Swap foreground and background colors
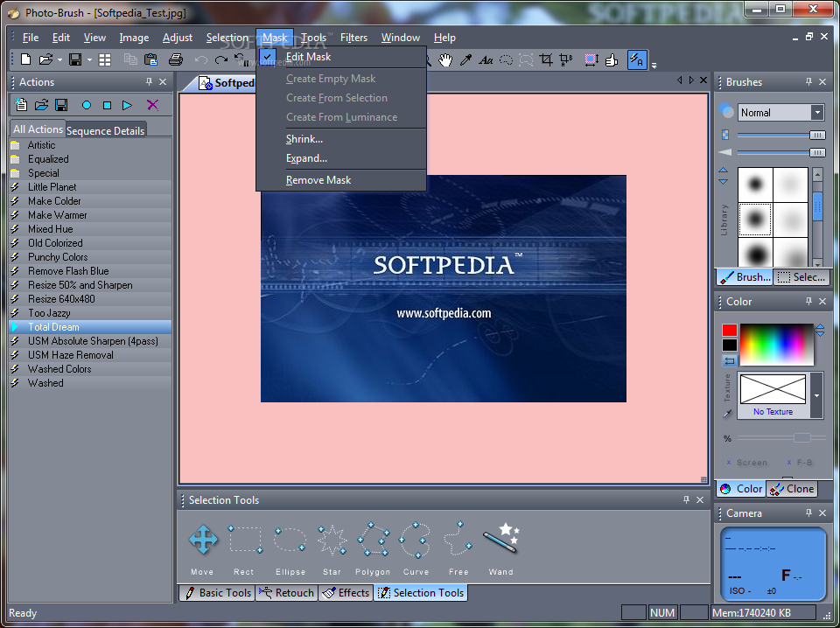840x628 pixels. pyautogui.click(x=729, y=360)
